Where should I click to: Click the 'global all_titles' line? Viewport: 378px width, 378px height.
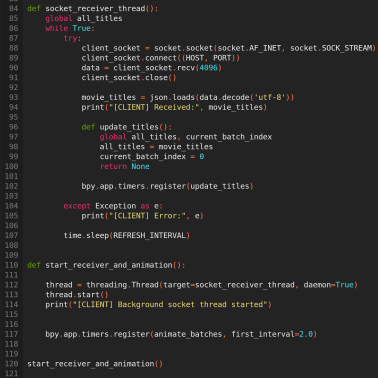(84, 18)
